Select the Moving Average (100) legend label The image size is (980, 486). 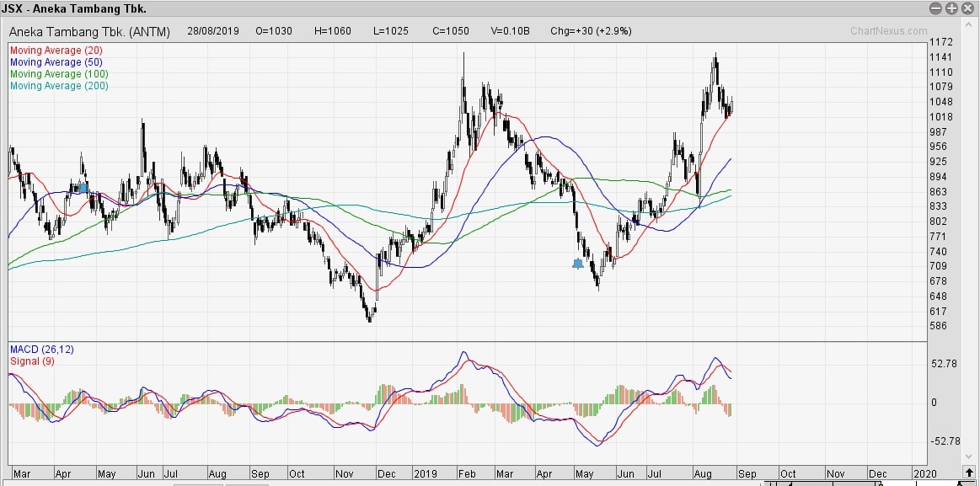point(59,74)
